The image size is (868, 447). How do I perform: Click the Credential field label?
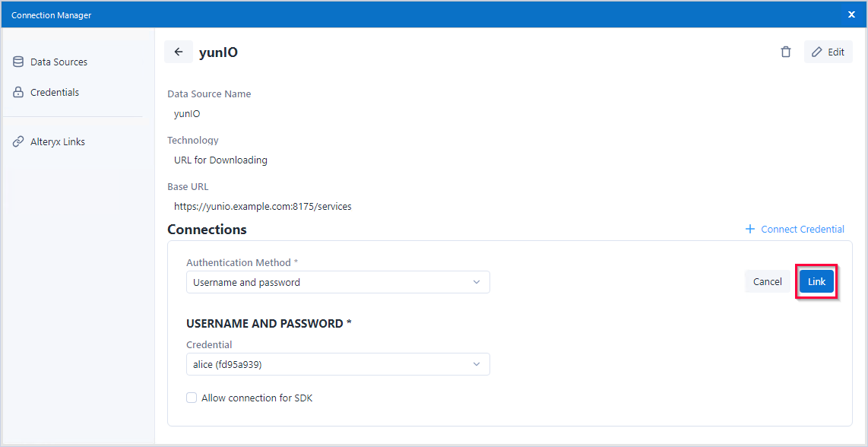[x=209, y=344]
